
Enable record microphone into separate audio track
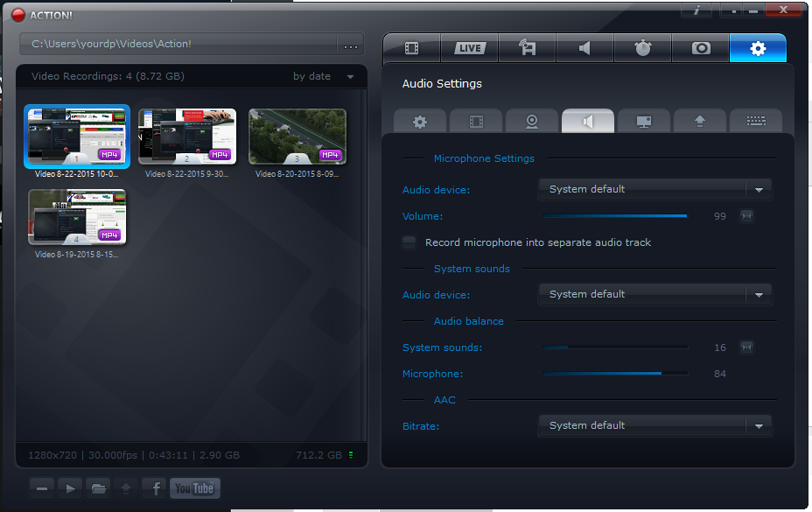(409, 242)
